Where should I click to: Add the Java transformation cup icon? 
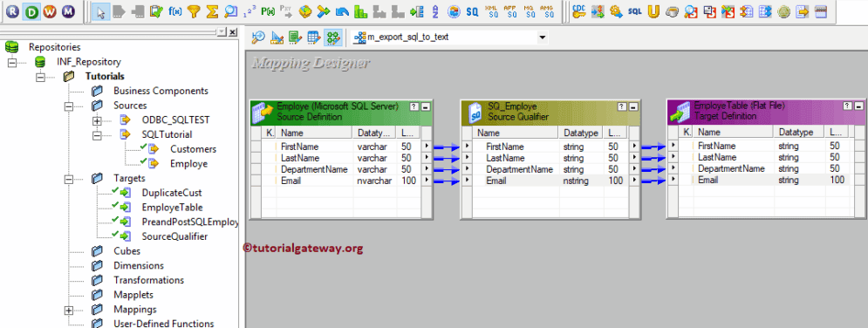point(672,11)
